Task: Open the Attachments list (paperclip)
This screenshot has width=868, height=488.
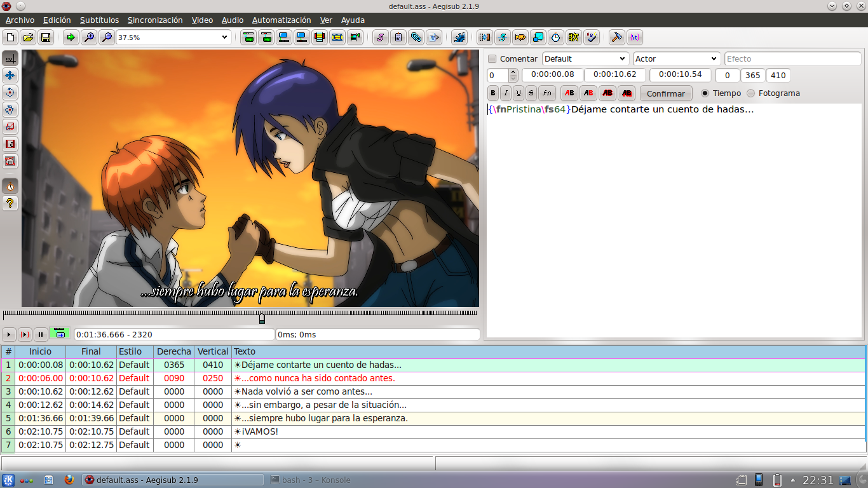Action: coord(416,37)
